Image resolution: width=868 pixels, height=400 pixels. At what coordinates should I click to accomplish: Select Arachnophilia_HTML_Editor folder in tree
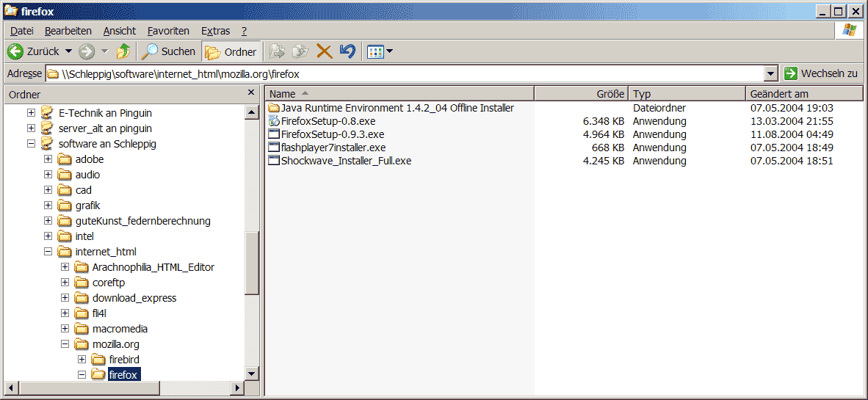coord(153,267)
